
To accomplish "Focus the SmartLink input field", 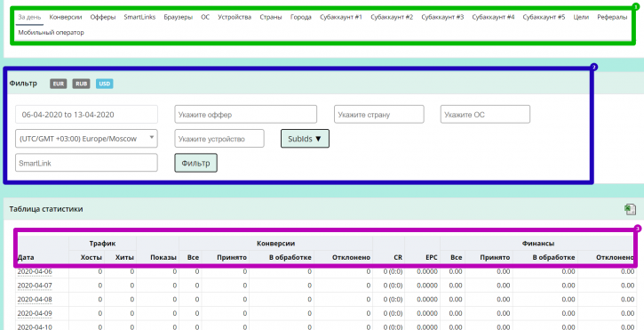I will click(x=86, y=163).
